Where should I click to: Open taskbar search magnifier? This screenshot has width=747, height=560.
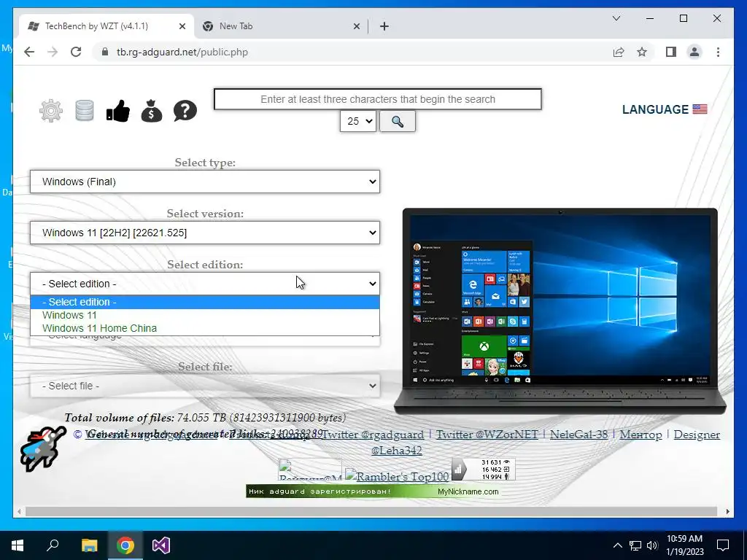pyautogui.click(x=53, y=545)
